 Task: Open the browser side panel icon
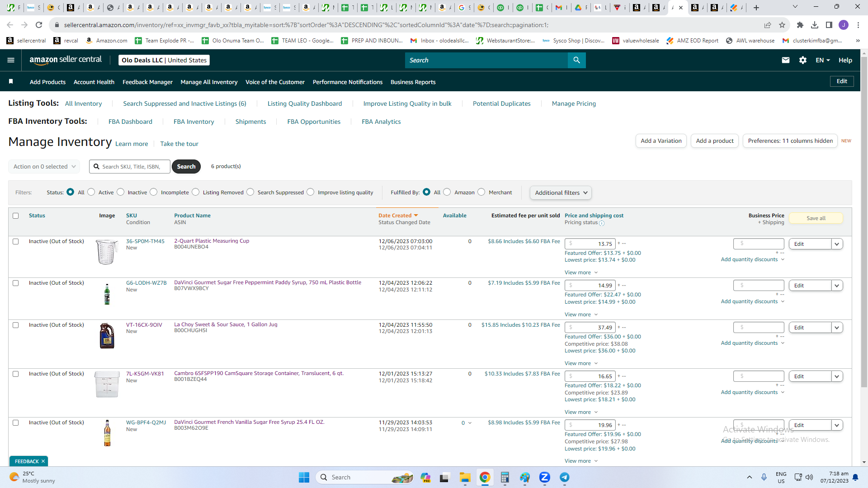[829, 25]
